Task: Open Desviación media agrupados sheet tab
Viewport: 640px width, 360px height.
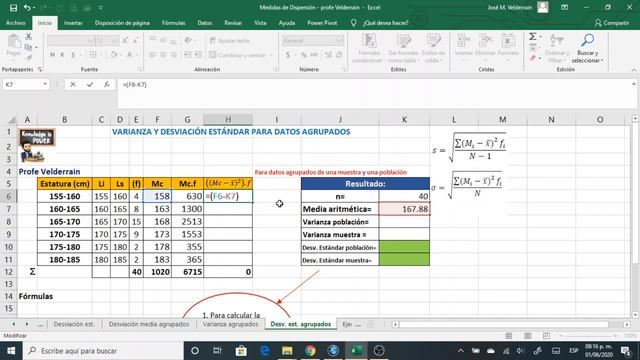Action: click(149, 324)
